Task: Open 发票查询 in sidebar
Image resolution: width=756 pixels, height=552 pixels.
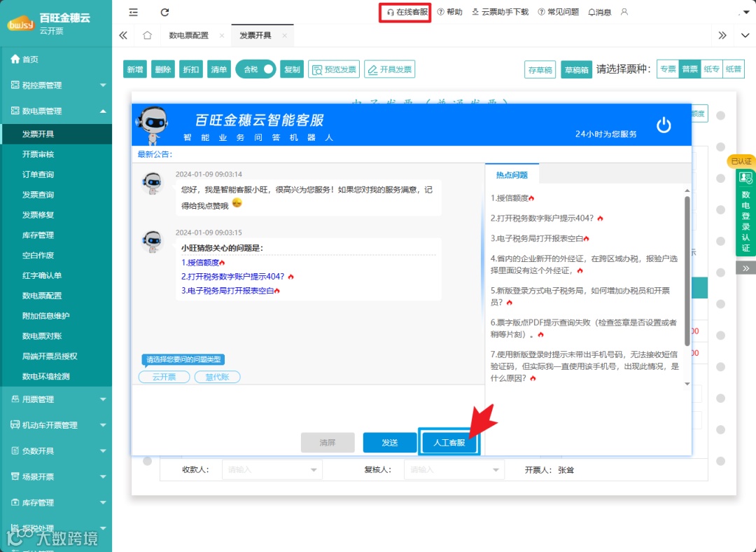Action: [x=56, y=195]
